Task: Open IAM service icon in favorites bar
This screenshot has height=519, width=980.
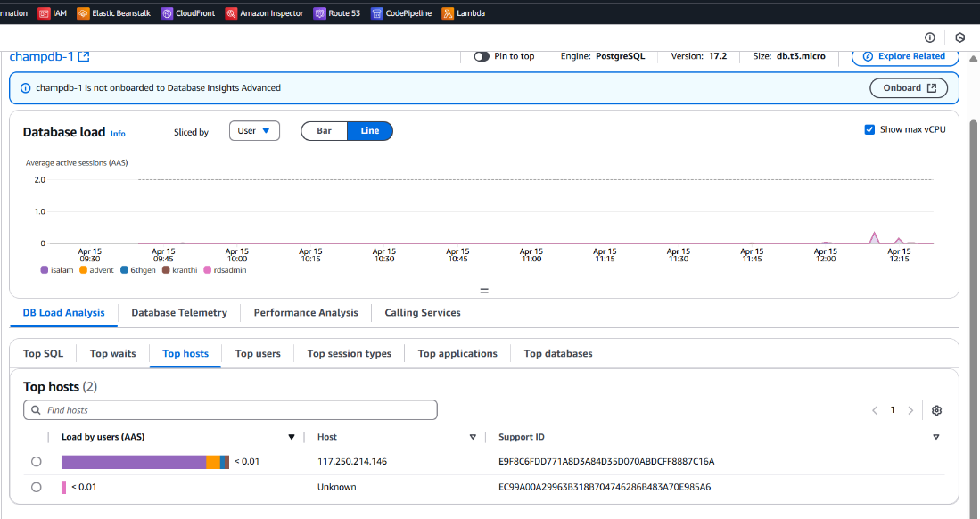Action: pos(44,13)
